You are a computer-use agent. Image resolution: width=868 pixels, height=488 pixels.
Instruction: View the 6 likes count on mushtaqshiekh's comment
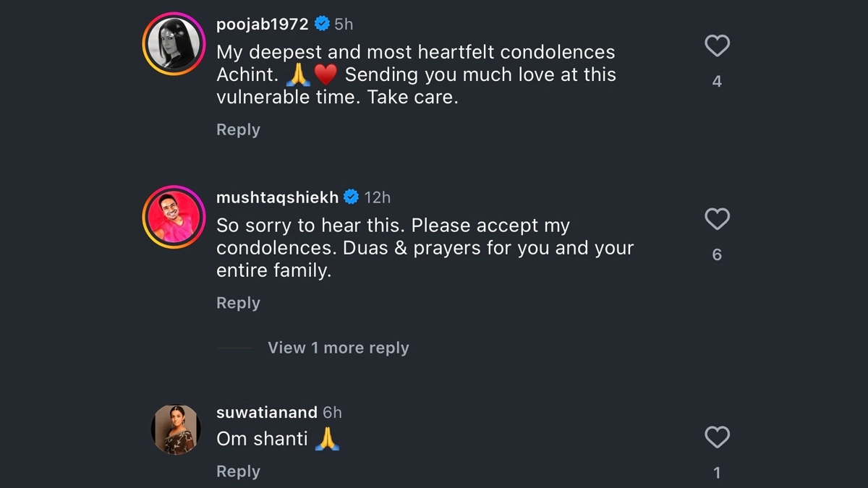coord(717,254)
